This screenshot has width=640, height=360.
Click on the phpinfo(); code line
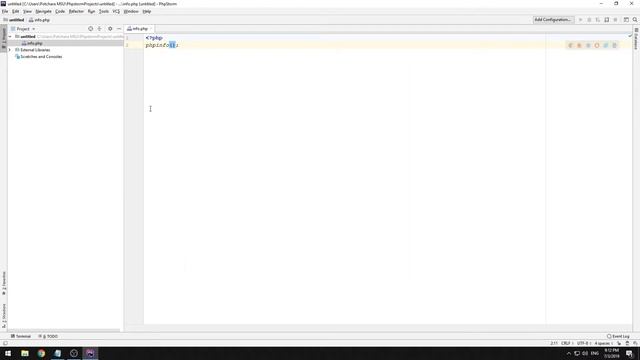[162, 45]
